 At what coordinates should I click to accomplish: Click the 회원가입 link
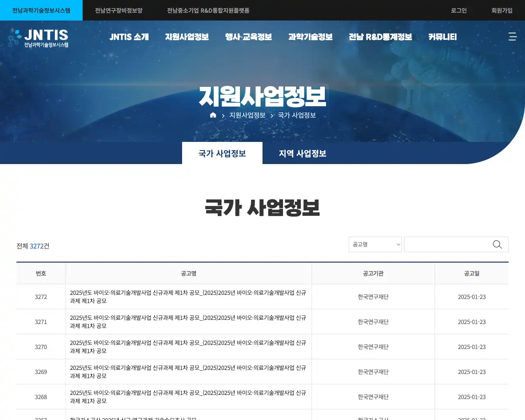[x=501, y=10]
